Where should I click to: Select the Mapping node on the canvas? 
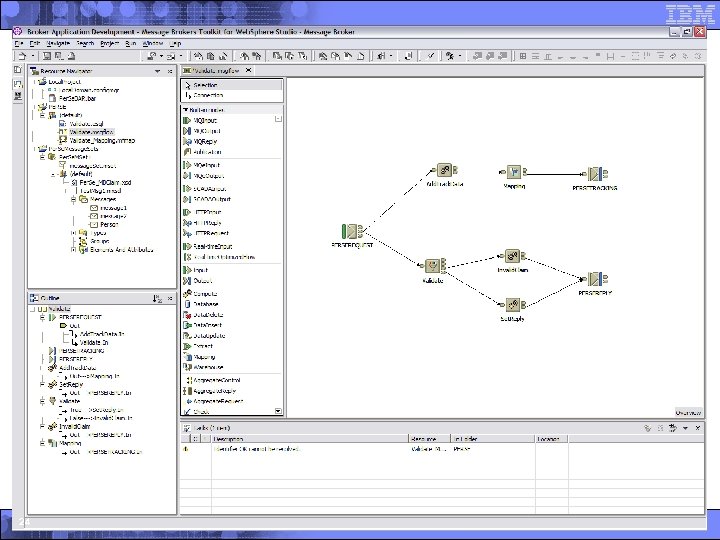(514, 173)
